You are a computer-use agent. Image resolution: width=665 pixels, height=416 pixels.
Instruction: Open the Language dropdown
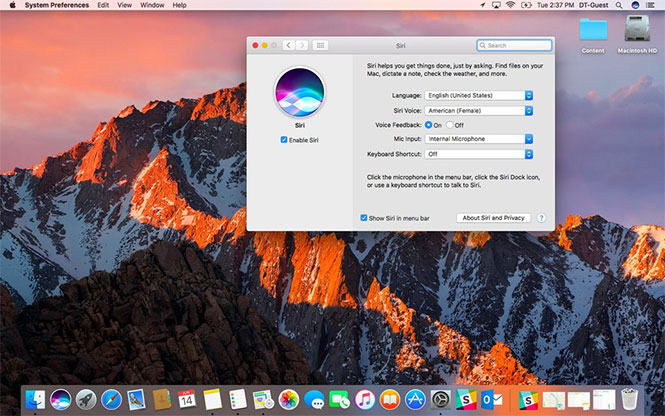479,95
